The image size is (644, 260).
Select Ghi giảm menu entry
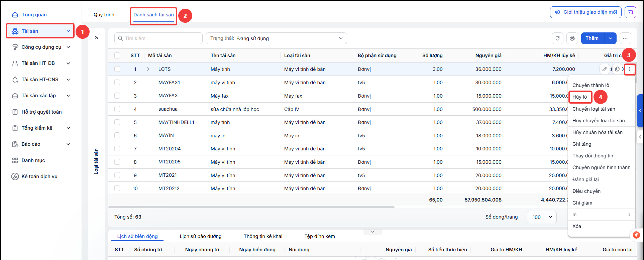point(582,203)
